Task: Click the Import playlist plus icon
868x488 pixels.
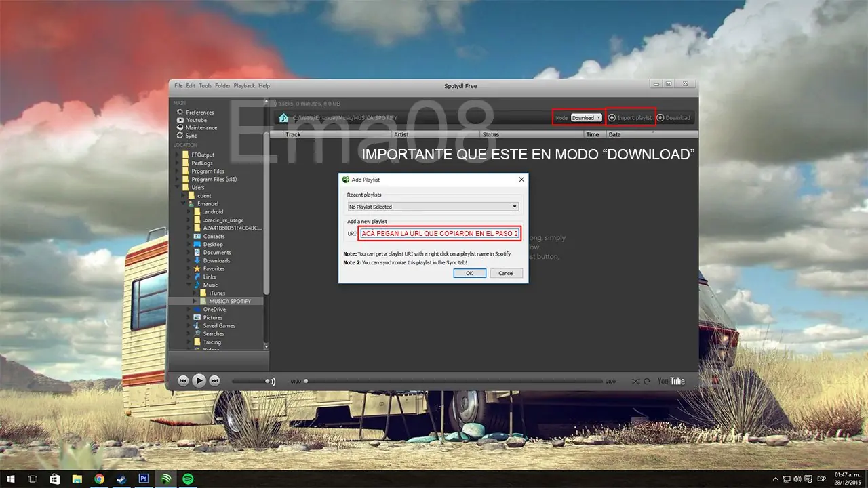Action: tap(612, 117)
